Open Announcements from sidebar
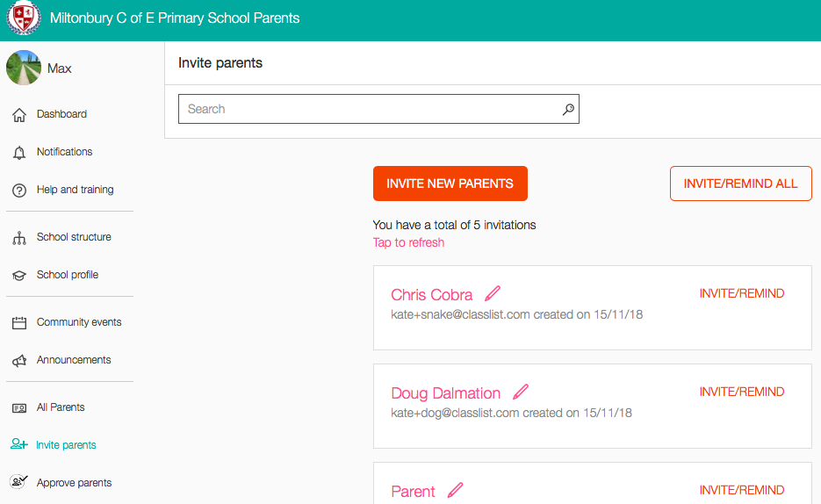821x504 pixels. point(73,360)
